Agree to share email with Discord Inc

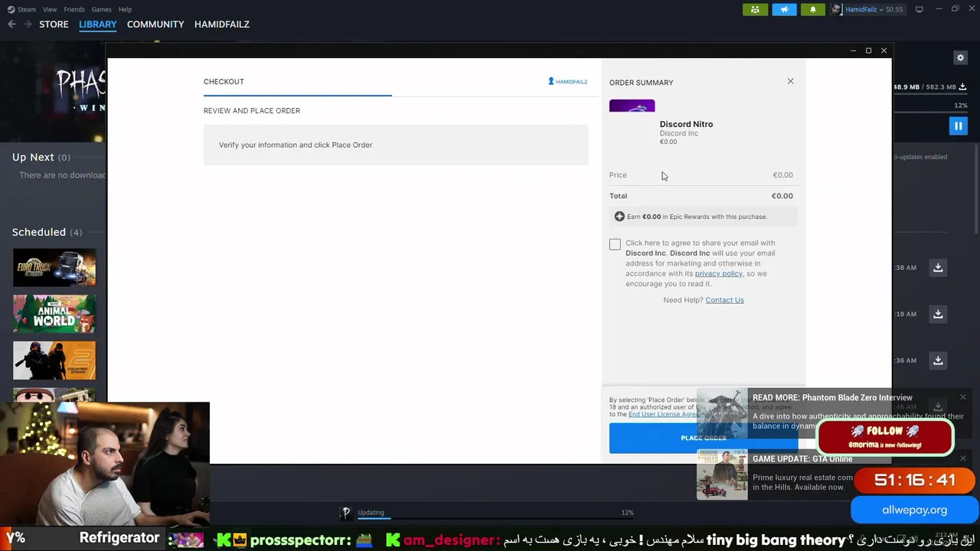pos(615,244)
